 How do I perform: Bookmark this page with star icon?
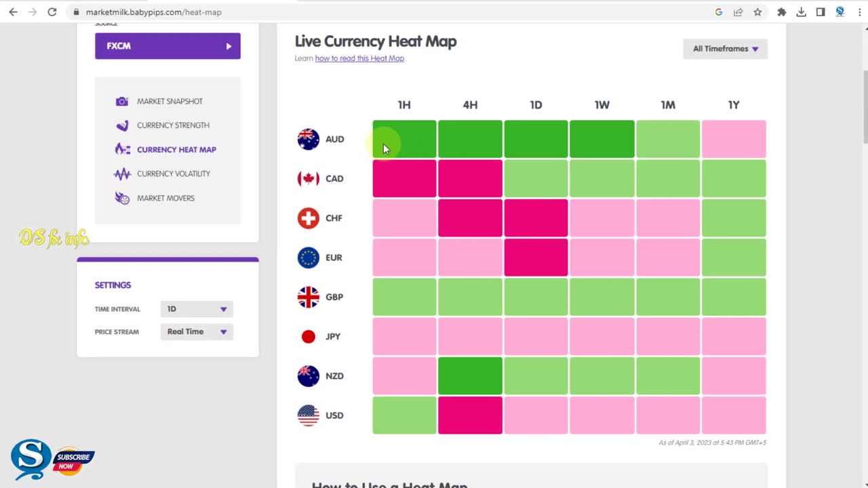757,12
